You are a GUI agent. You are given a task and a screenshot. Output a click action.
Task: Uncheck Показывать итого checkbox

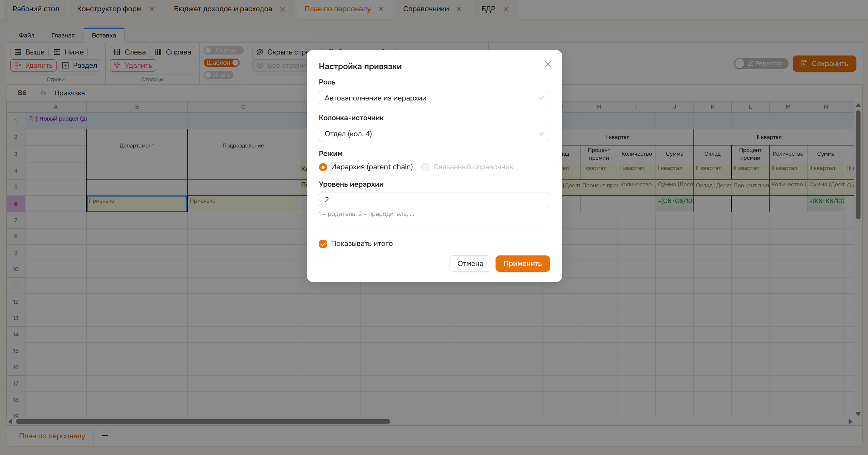(x=323, y=244)
